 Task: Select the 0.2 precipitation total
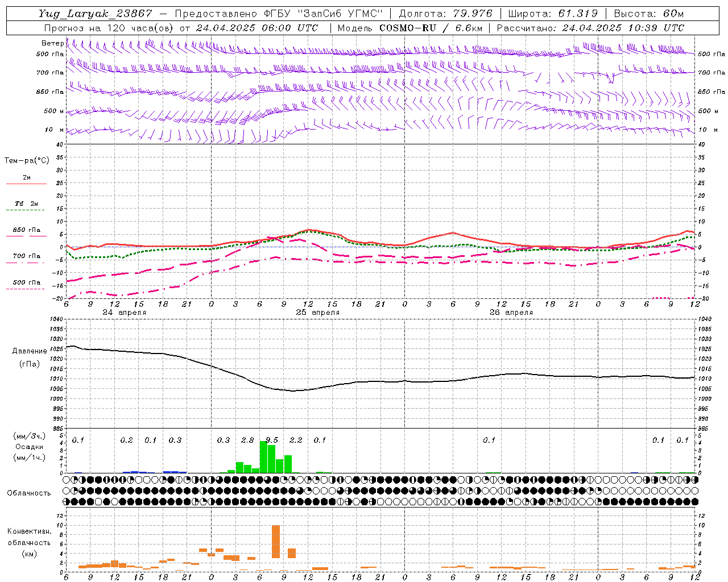126,440
